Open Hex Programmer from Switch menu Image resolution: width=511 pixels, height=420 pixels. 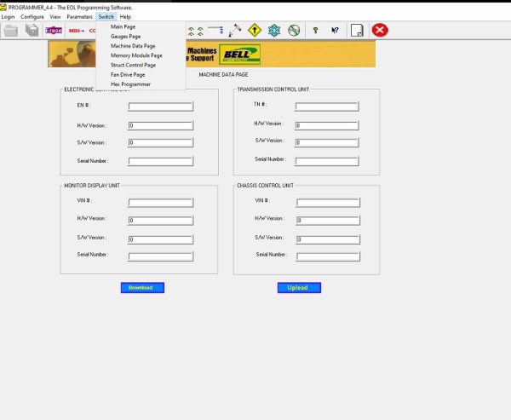[x=141, y=84]
